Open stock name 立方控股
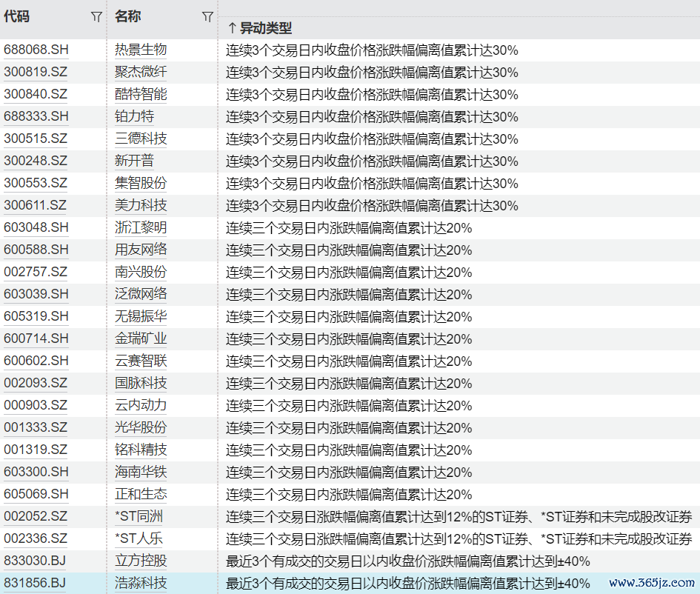This screenshot has width=700, height=594. 141,561
